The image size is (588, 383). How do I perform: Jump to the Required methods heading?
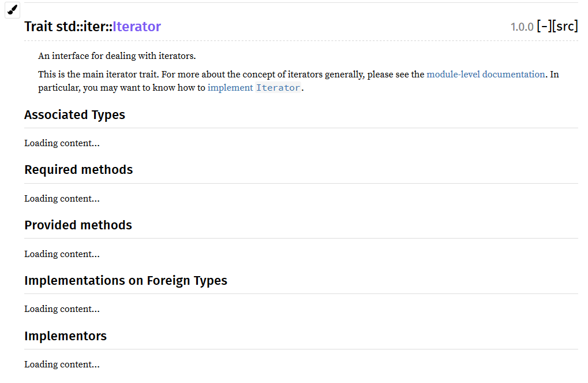78,170
